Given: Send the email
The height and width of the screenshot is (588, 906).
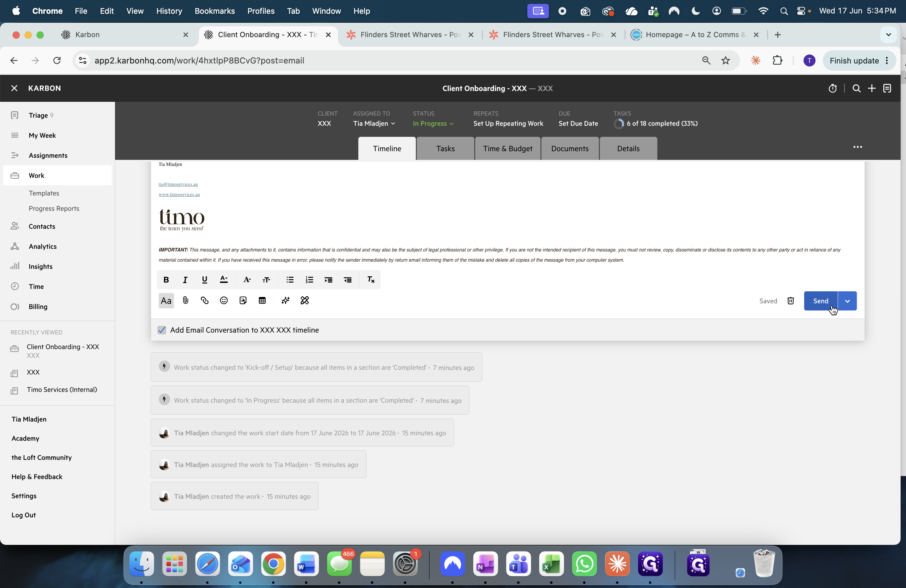Looking at the screenshot, I should click(820, 301).
